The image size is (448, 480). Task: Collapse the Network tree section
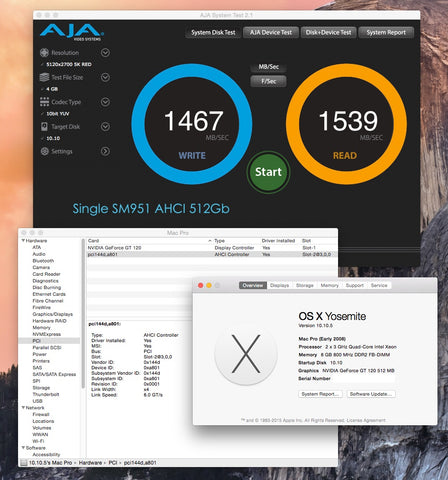[23, 407]
